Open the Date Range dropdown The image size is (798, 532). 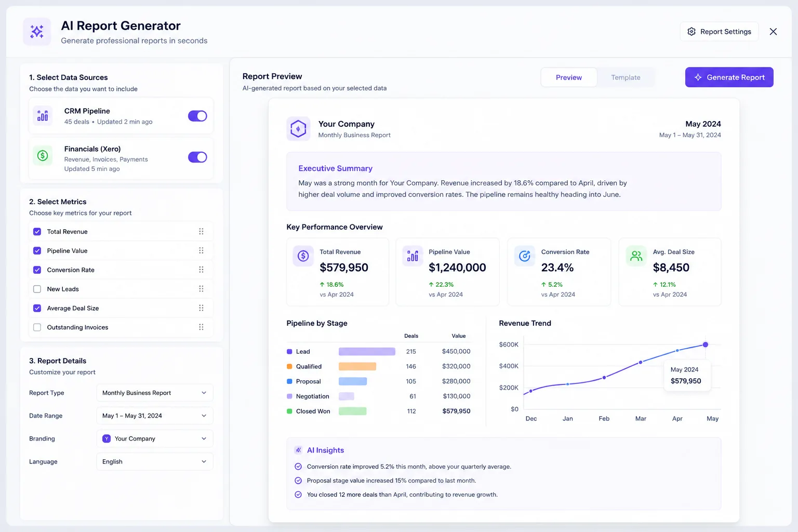pos(155,416)
